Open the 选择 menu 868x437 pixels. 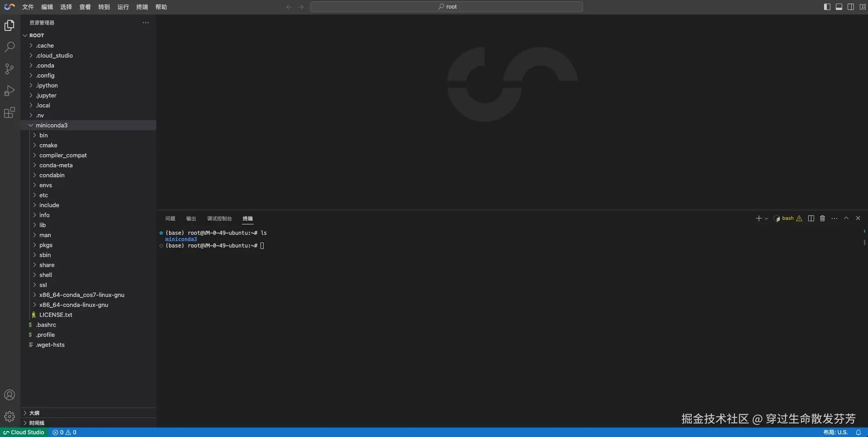[x=66, y=7]
